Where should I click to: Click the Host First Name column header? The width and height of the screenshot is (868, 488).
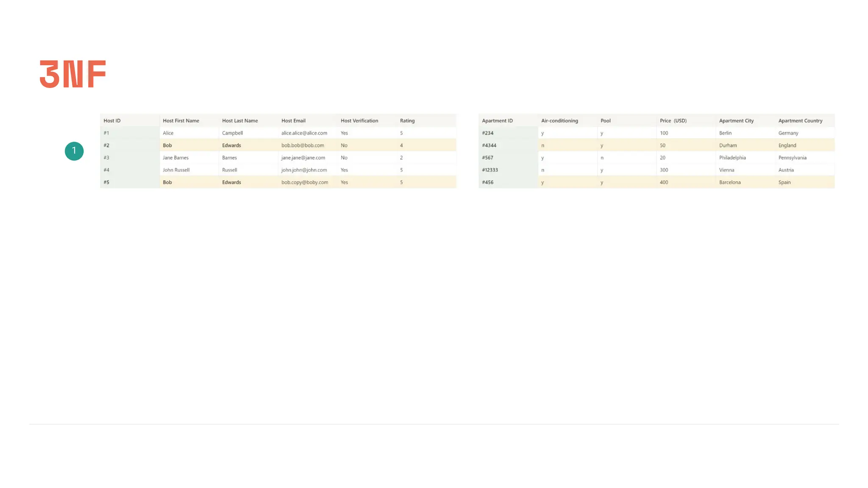(181, 121)
